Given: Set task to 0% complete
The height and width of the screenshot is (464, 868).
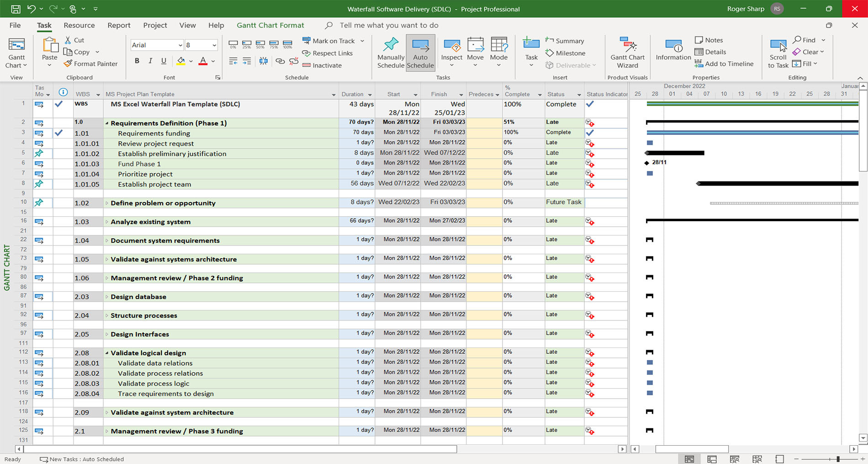Looking at the screenshot, I should pos(233,44).
